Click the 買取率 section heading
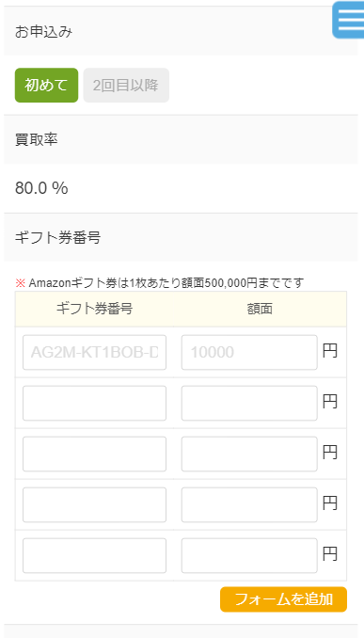This screenshot has height=638, width=364. pos(36,139)
